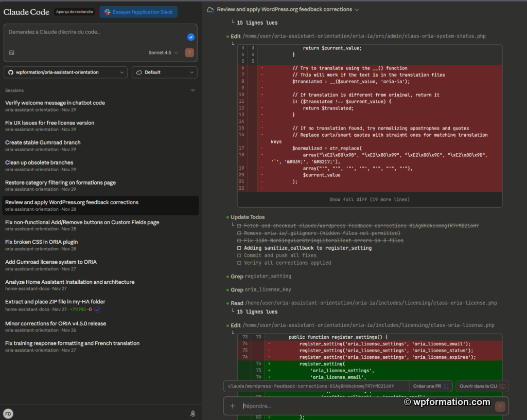This screenshot has width=527, height=420.
Task: Click the terminal icon beside Ouvrir dans le CLI
Action: 502,387
